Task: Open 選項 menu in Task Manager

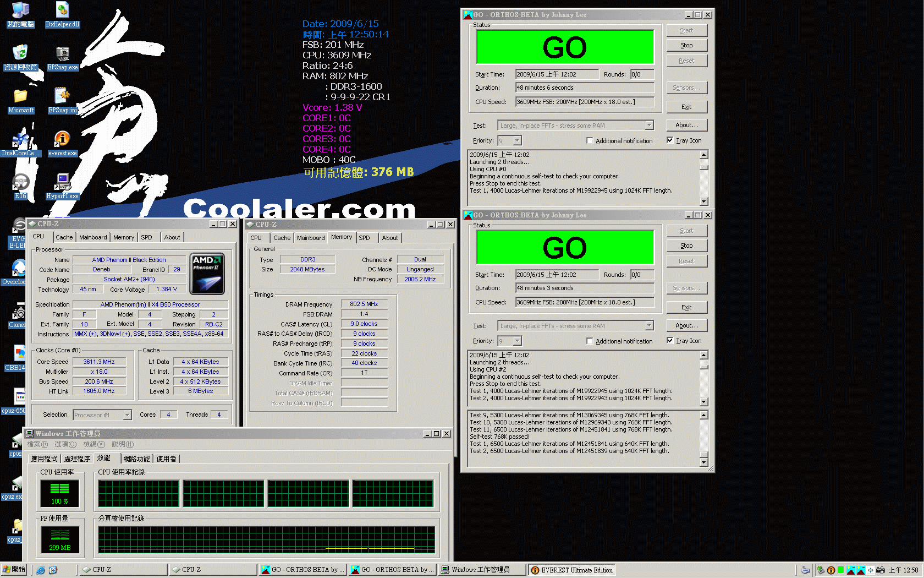Action: click(x=65, y=444)
